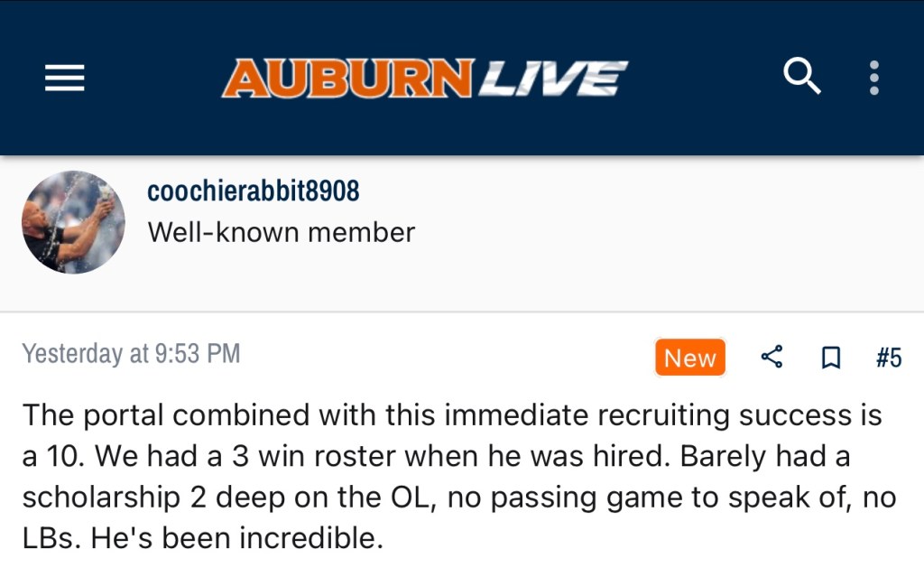The height and width of the screenshot is (577, 924).
Task: Click the line mentioning 'scholarship 2 deep'
Action: point(180,498)
